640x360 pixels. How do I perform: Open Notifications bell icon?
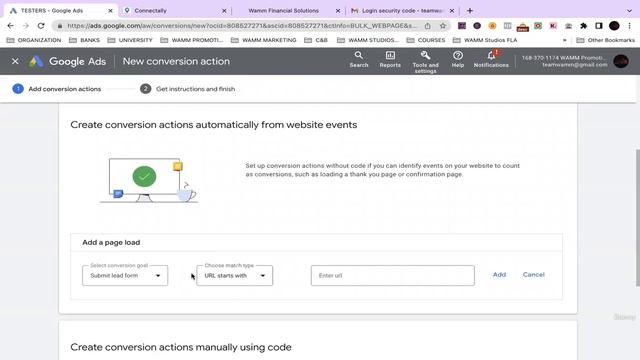click(x=491, y=59)
